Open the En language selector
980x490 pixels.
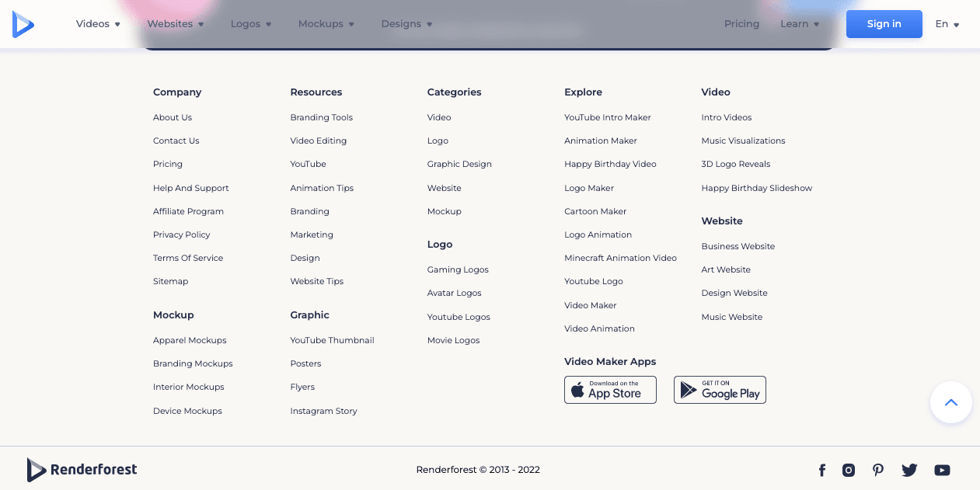(947, 24)
